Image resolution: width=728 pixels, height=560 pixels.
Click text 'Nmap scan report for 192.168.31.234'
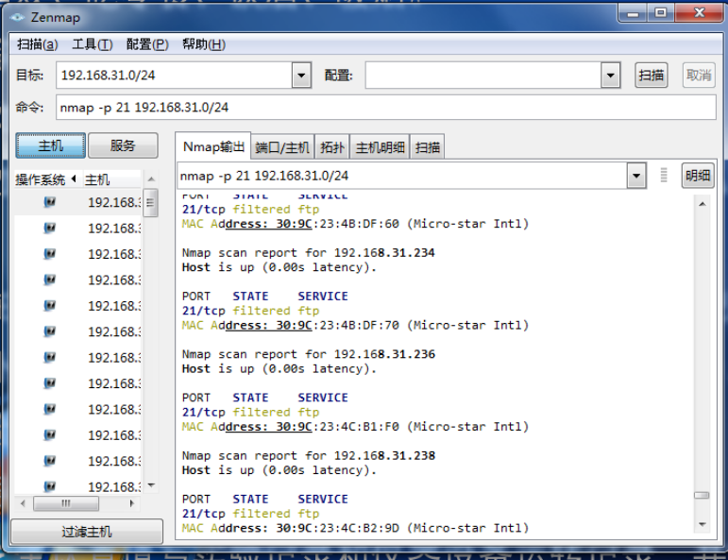[308, 252]
